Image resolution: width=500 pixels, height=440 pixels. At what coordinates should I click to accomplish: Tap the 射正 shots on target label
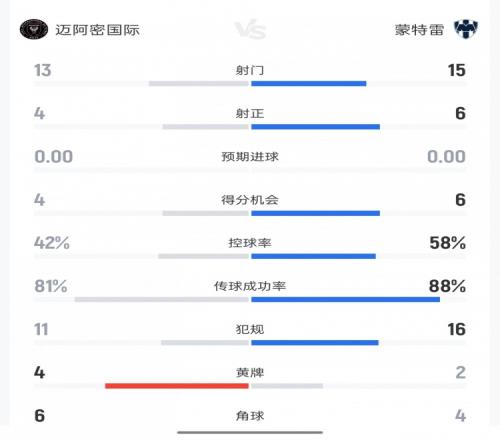click(250, 114)
